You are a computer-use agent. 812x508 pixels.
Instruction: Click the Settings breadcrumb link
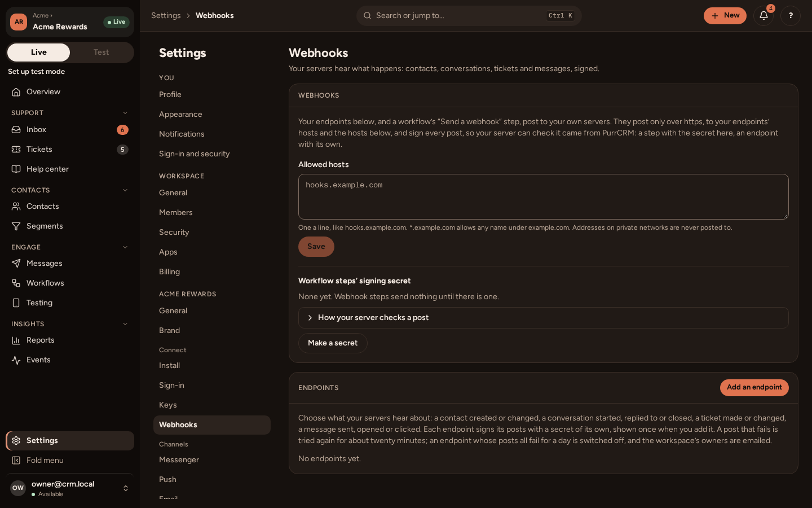coord(166,16)
